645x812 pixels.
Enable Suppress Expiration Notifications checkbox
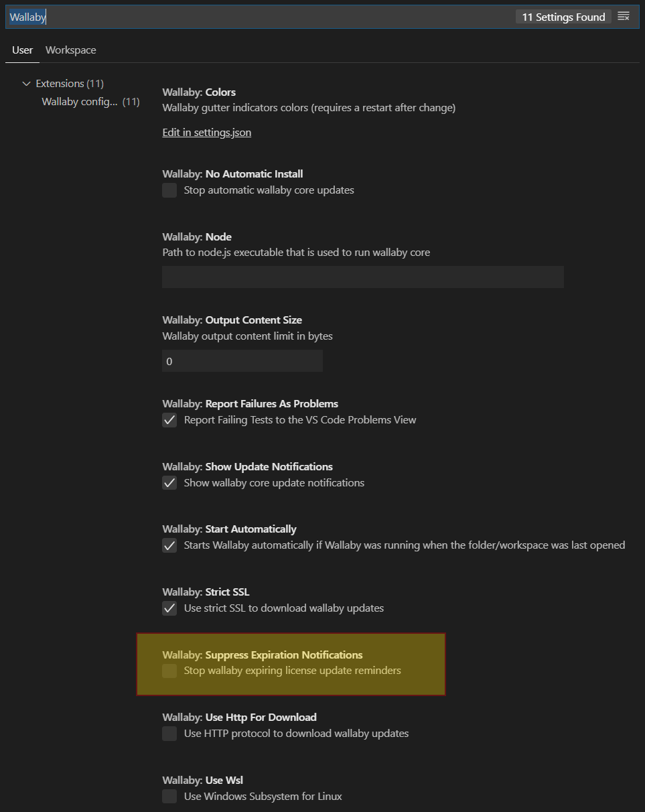(169, 671)
